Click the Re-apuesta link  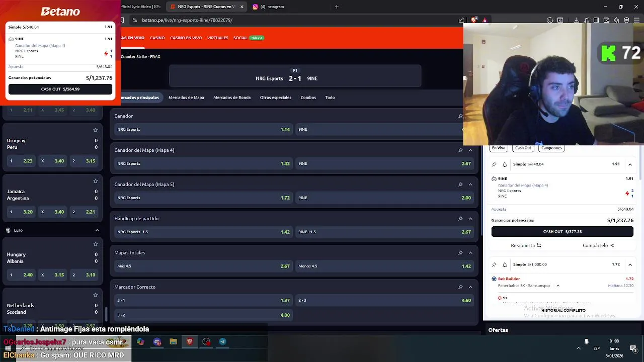point(526,245)
